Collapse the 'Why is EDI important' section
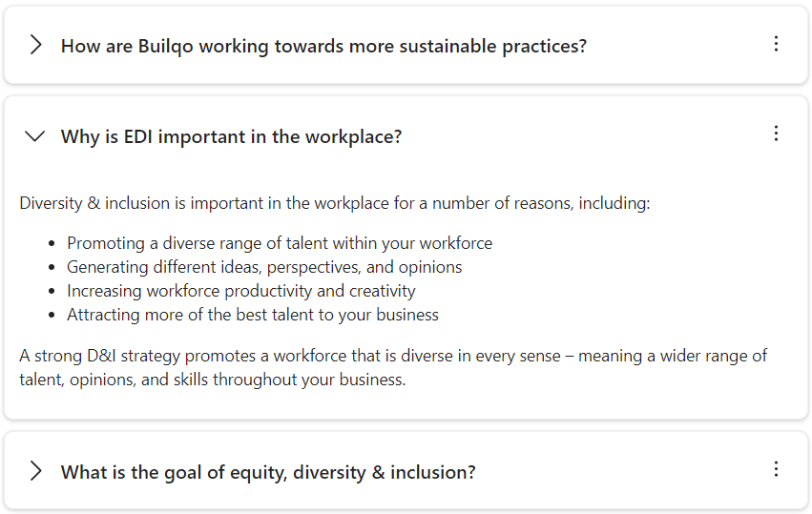This screenshot has height=514, width=812. point(35,136)
